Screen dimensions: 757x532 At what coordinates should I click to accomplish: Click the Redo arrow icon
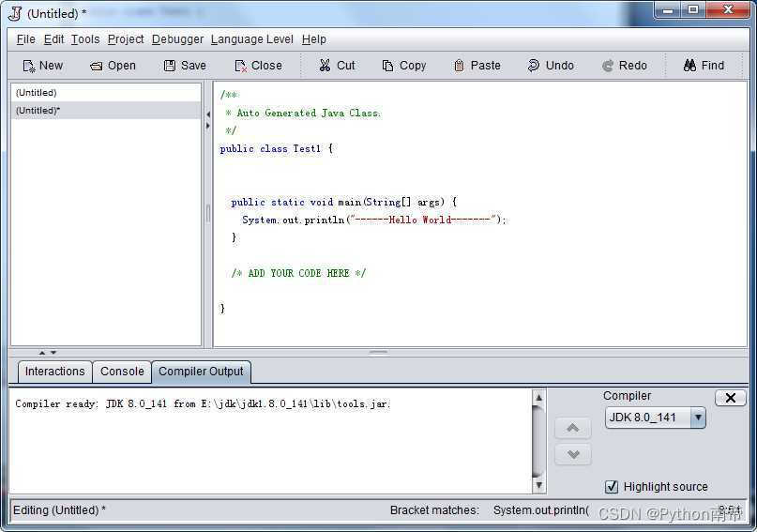pyautogui.click(x=607, y=66)
